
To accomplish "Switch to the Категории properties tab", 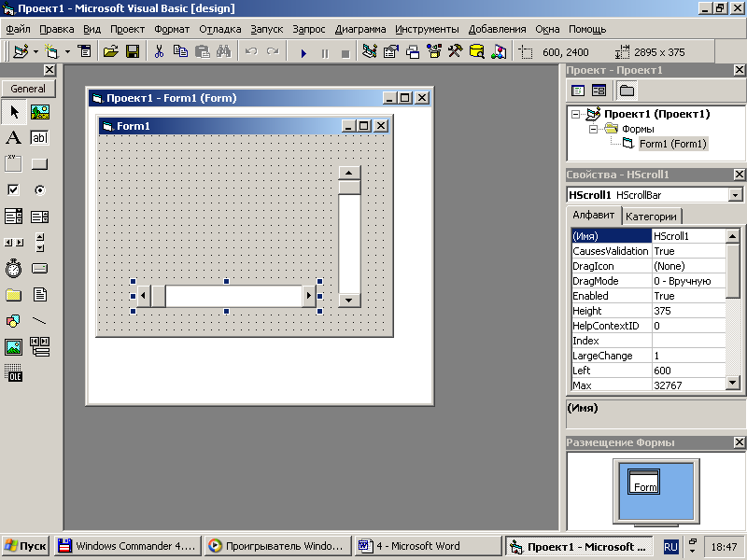I will coord(651,217).
